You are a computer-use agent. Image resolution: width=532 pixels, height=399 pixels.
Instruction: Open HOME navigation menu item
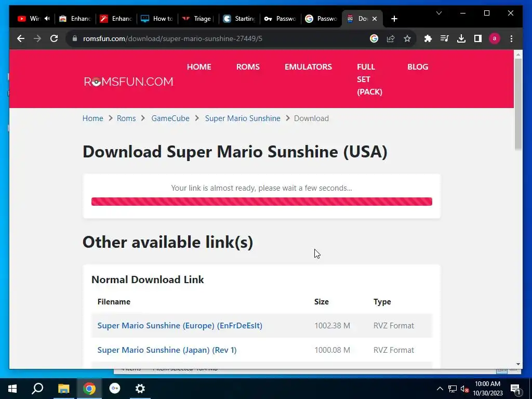199,67
